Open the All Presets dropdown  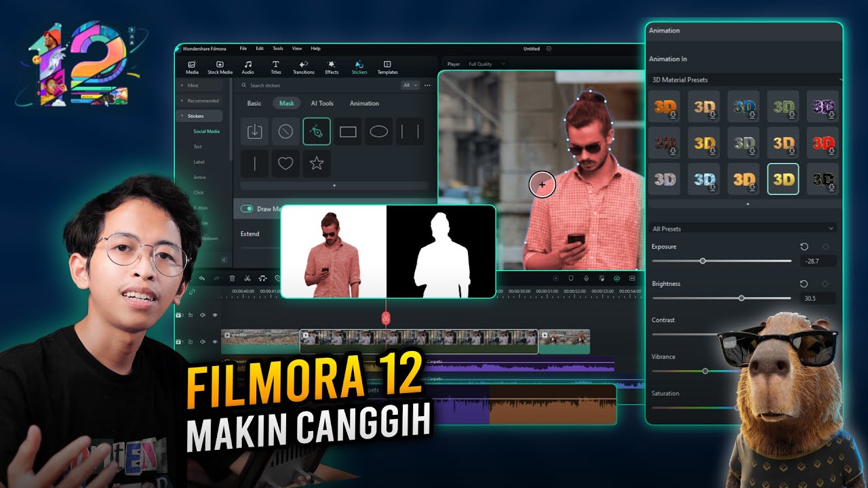pyautogui.click(x=743, y=228)
